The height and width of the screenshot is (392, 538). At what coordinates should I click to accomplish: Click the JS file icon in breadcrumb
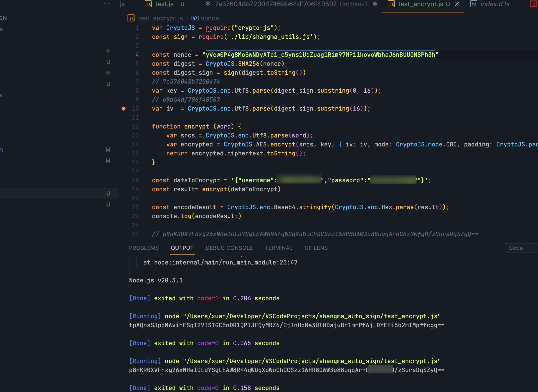131,18
